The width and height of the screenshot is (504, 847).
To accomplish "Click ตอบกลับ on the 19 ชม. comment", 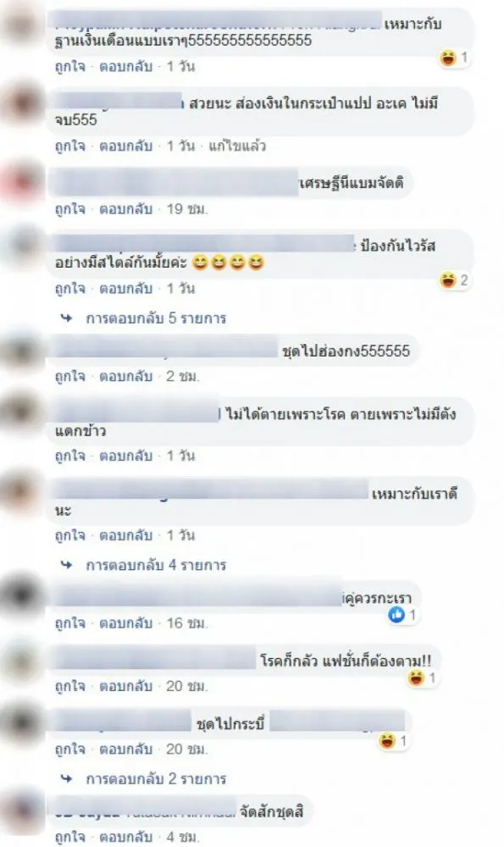I will pyautogui.click(x=126, y=209).
